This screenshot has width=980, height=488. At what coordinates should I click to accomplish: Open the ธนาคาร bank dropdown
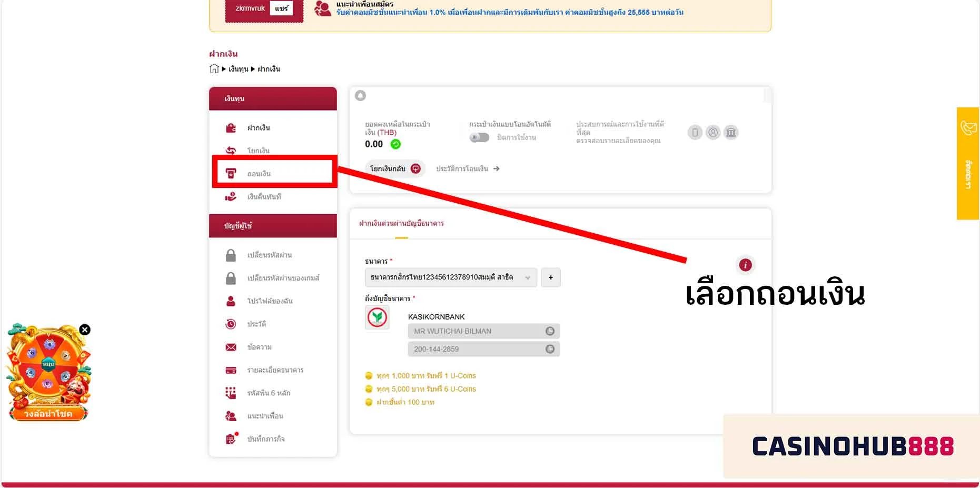451,277
